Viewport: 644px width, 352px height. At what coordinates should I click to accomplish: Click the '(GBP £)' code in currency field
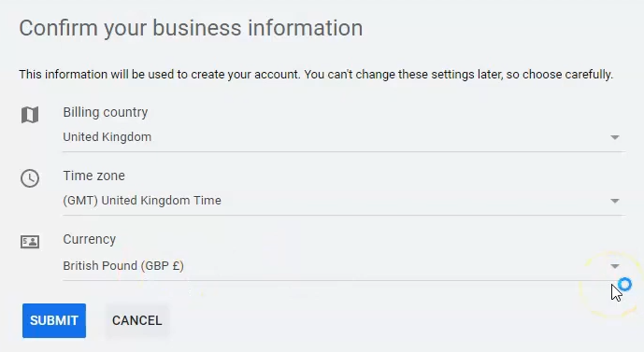[163, 266]
